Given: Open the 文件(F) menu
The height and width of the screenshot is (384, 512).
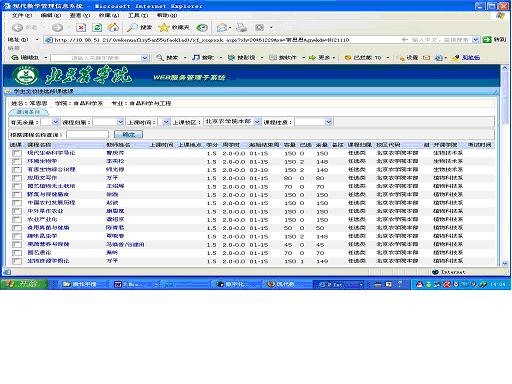Looking at the screenshot, I should pyautogui.click(x=22, y=15).
